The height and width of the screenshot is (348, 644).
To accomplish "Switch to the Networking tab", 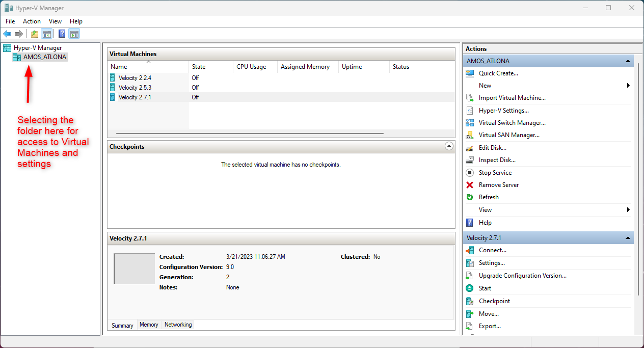I will (x=178, y=325).
